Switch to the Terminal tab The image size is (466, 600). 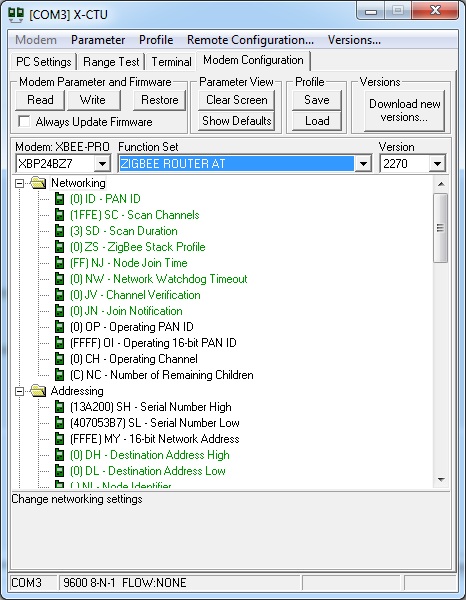(x=171, y=62)
